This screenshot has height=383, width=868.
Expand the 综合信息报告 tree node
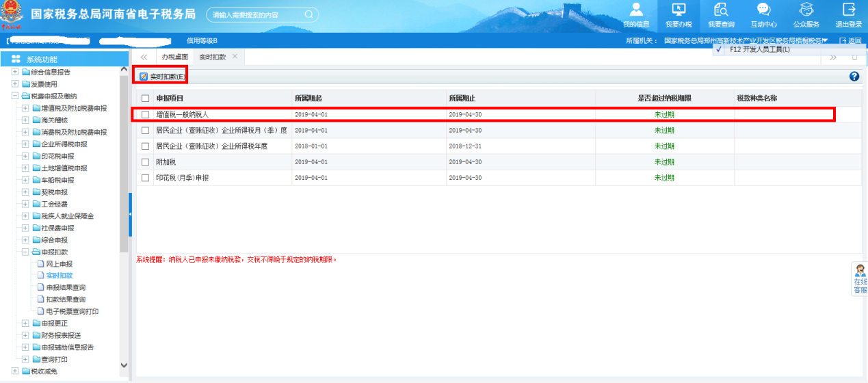click(15, 72)
